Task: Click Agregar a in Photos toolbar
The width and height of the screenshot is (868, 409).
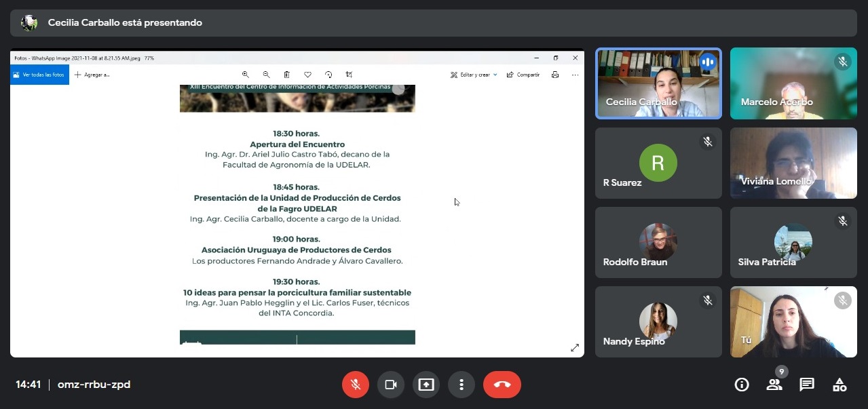Action: pos(92,75)
